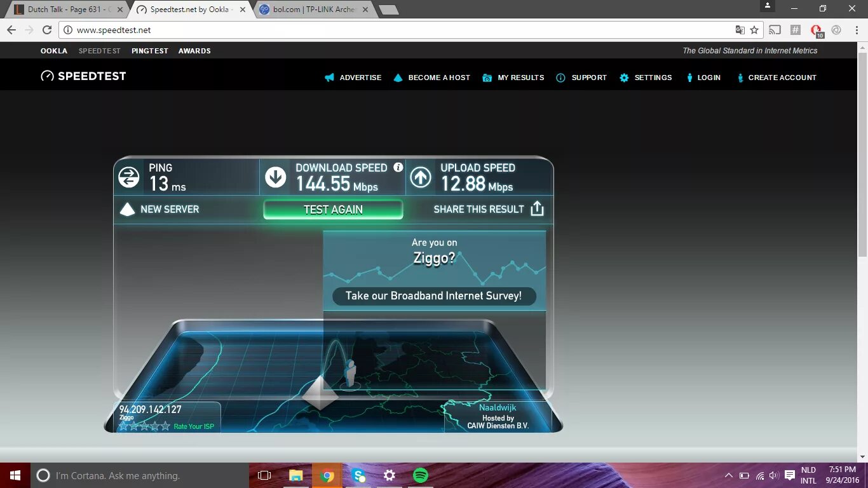Close the Dutch Talk tab
Image resolution: width=868 pixels, height=488 pixels.
coord(119,10)
